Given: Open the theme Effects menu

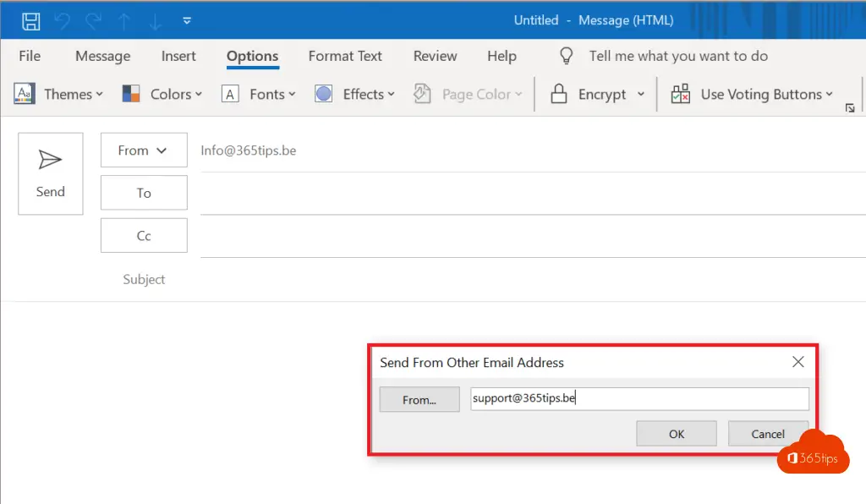Looking at the screenshot, I should (x=354, y=94).
